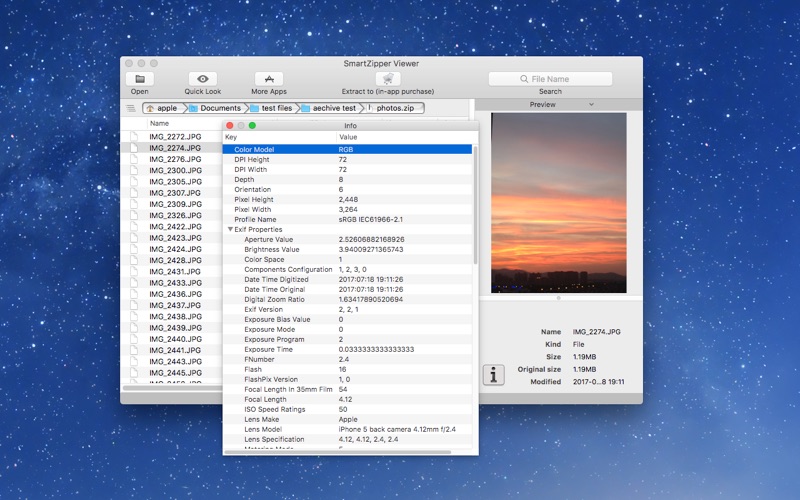This screenshot has height=500, width=800.
Task: Select the IMG_2305.JPG file row
Action: tap(175, 182)
